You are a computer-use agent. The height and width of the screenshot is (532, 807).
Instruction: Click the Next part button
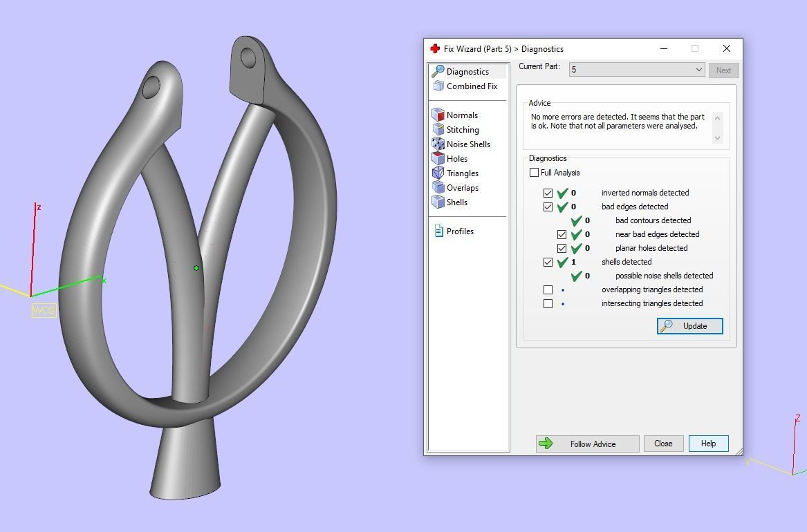(723, 70)
